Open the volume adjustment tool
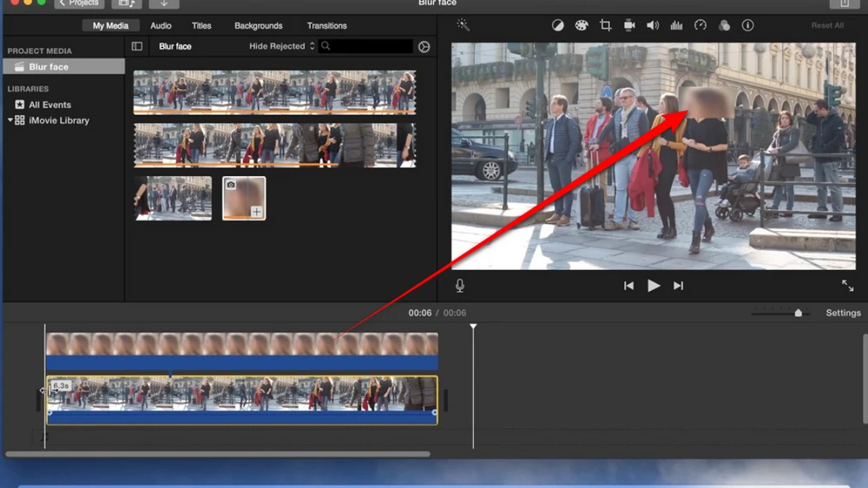This screenshot has width=868, height=488. point(653,25)
